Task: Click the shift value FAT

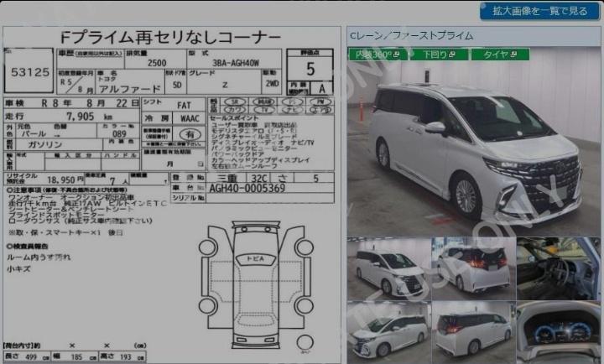Action: pos(184,105)
